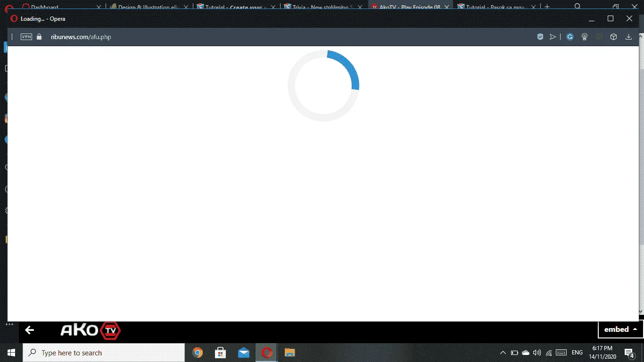The height and width of the screenshot is (362, 644).
Task: Open the clock showing 6:17 PM
Action: click(602, 353)
